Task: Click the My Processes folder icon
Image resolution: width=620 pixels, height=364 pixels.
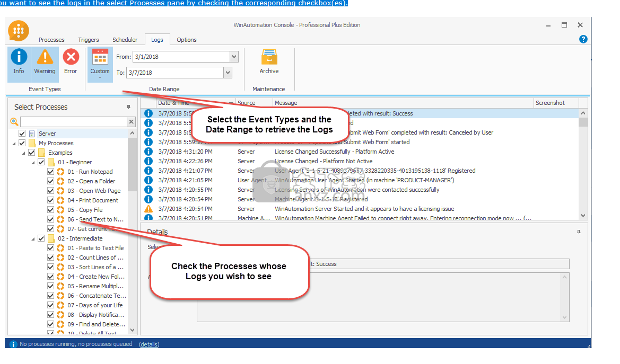Action: point(32,143)
